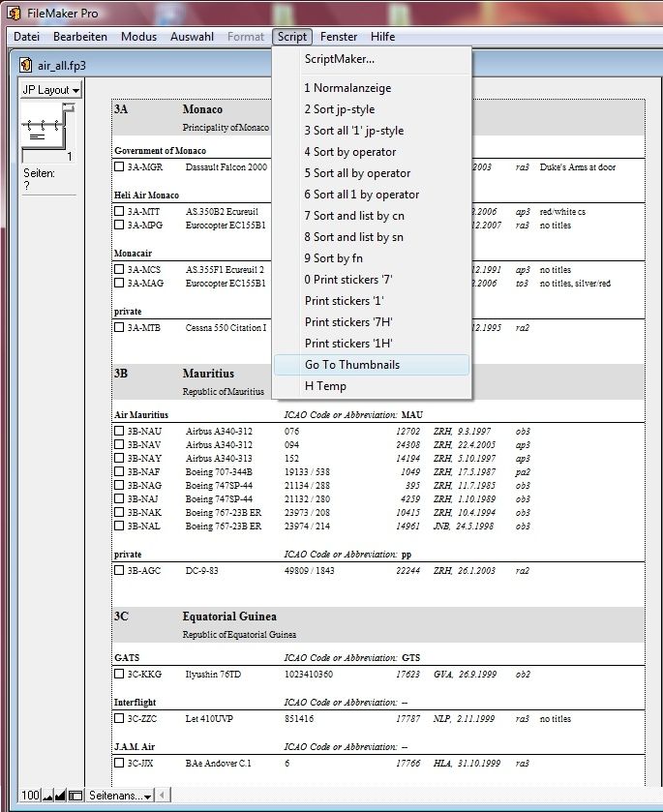Open the JP Layout dropdown
This screenshot has width=663, height=812.
click(50, 90)
